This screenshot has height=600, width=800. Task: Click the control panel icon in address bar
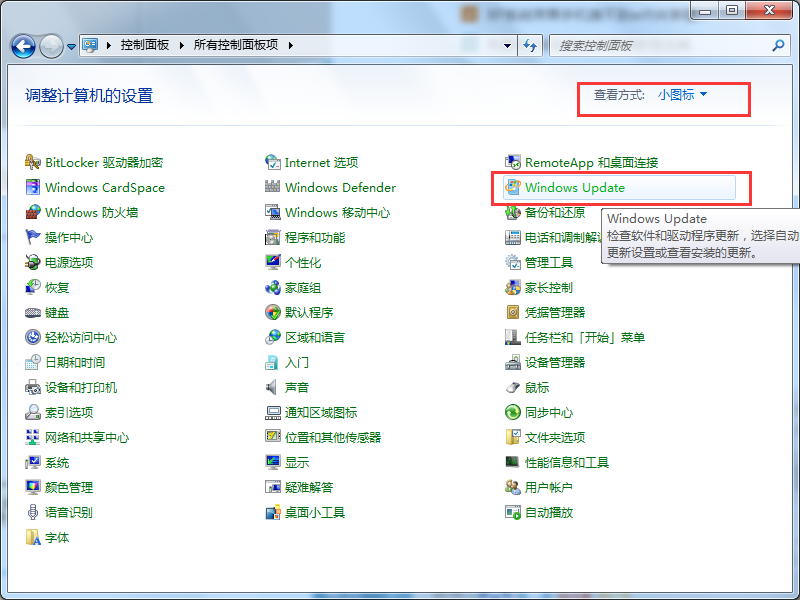coord(90,45)
